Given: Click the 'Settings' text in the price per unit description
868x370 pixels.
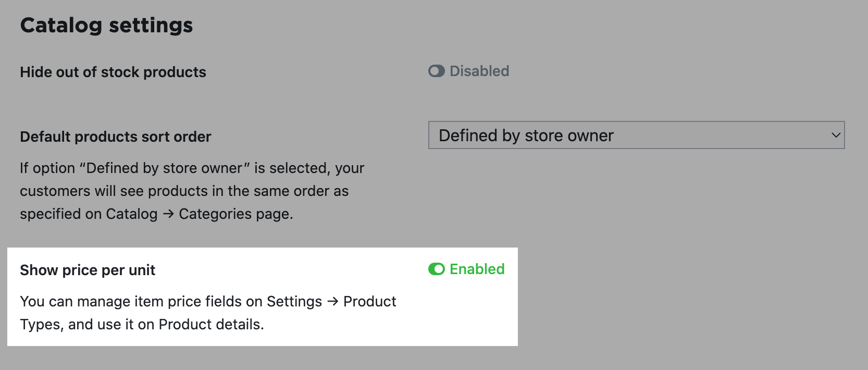Looking at the screenshot, I should 294,302.
